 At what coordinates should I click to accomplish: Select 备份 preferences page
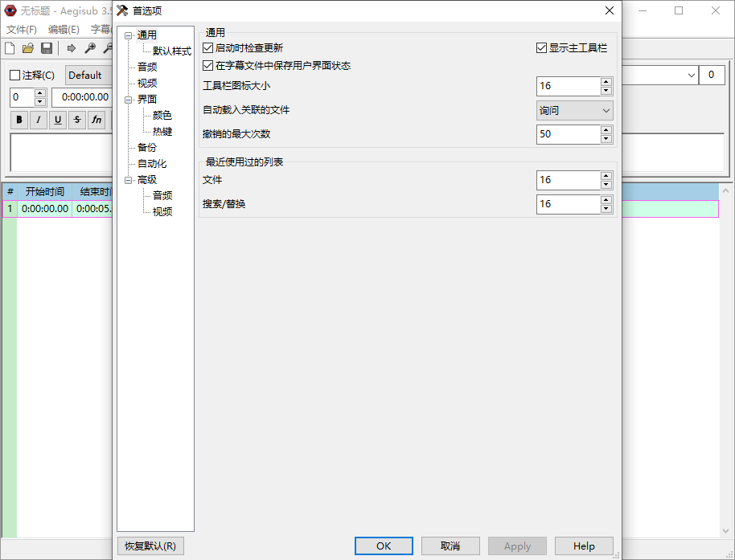click(146, 148)
